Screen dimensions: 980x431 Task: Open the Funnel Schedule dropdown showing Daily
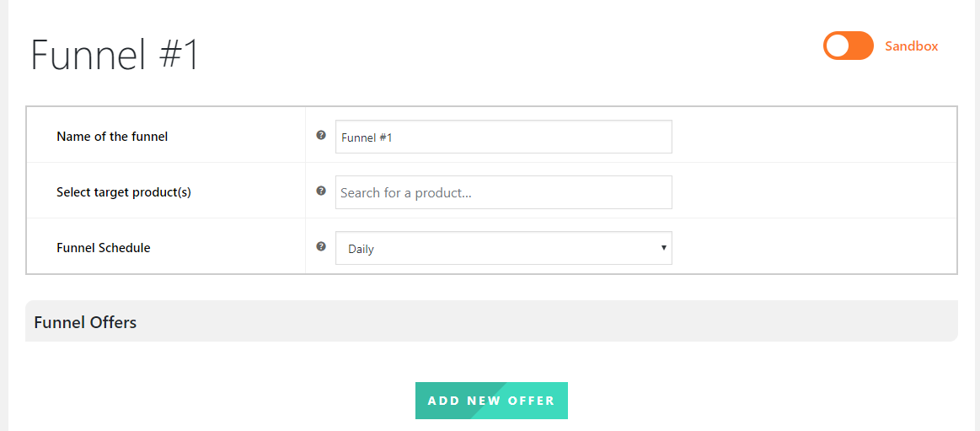click(x=504, y=248)
